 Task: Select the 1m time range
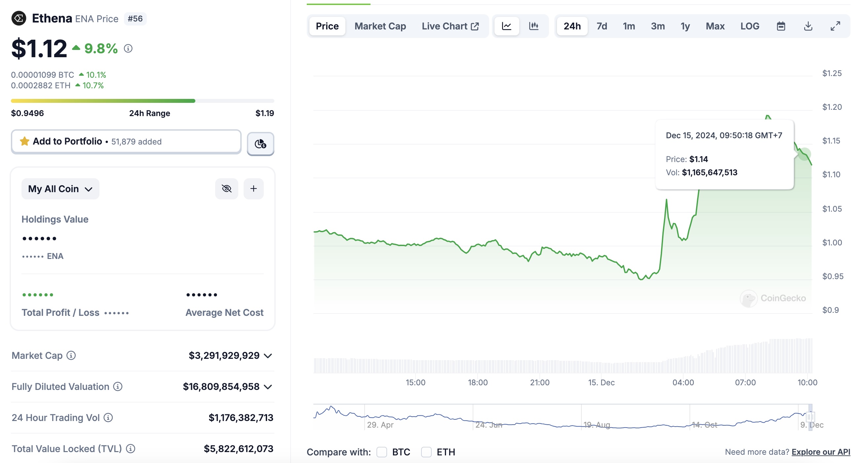[629, 26]
